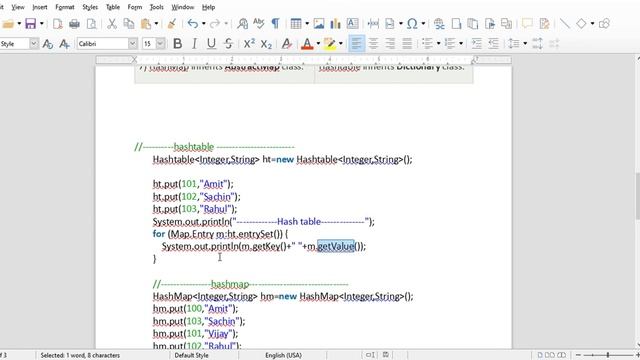640x360 pixels.
Task: Toggle Strikethrough formatting
Action: coord(228,43)
